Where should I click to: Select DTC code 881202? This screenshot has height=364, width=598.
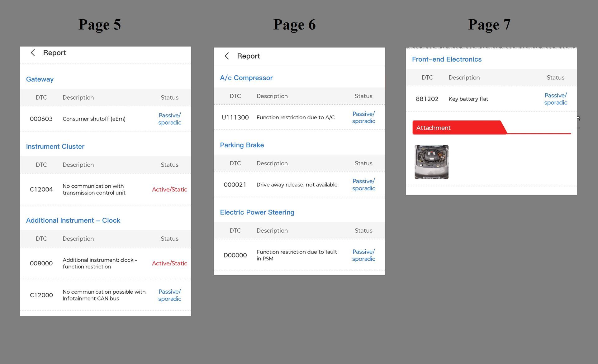pos(427,99)
